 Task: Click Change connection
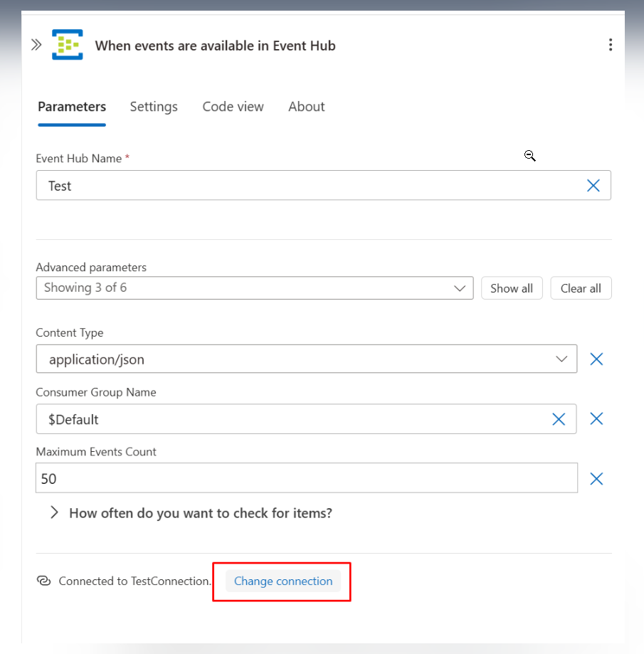click(283, 581)
